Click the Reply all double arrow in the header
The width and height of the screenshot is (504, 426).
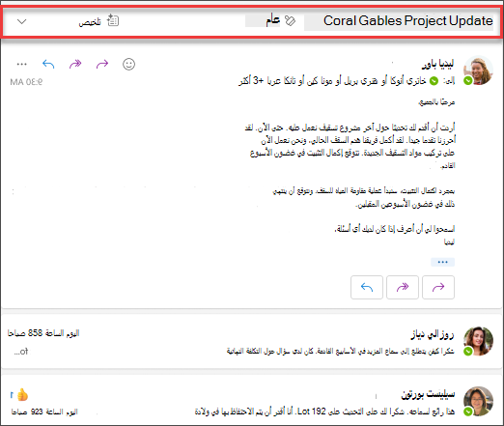pos(75,64)
